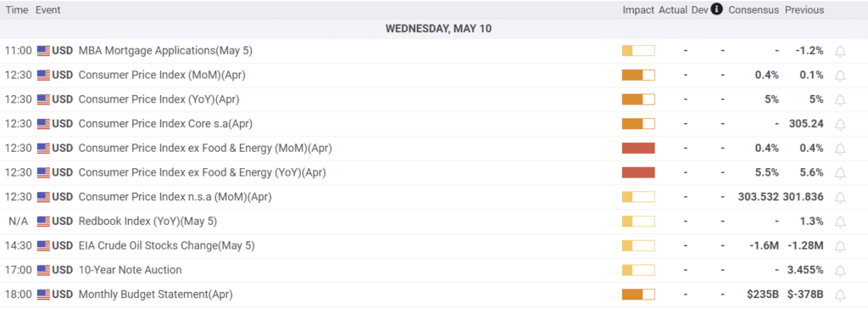Viewport: 868px width, 309px height.
Task: Enable bell for Redbook Index (YoY)
Action: tap(840, 222)
